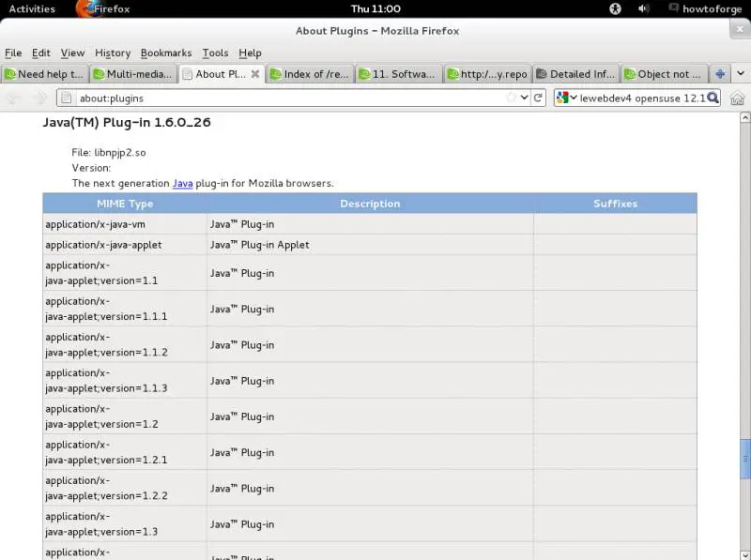Close the 'About Pl...' tab

[255, 74]
